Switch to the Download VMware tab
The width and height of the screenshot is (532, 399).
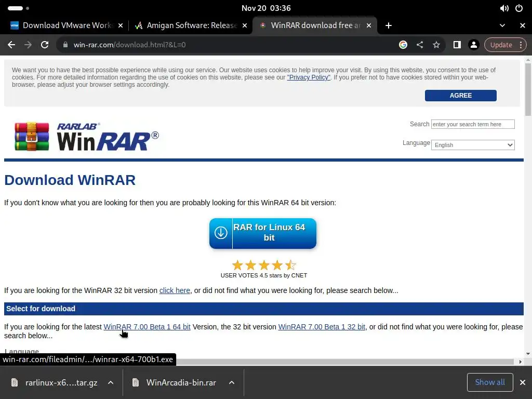(66, 25)
